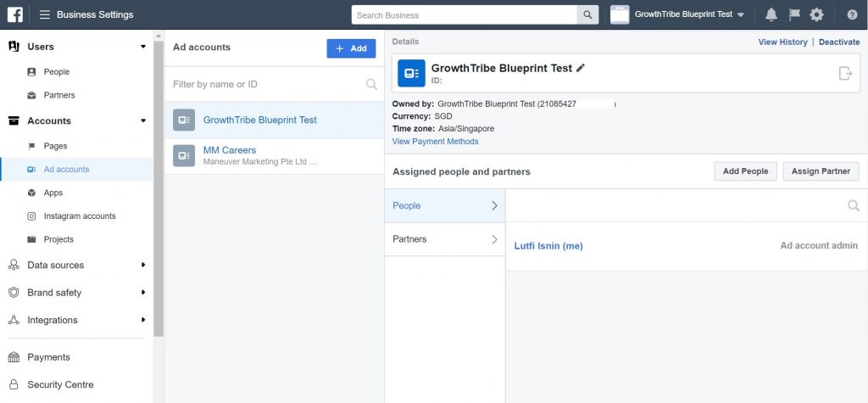Click the filter search magnifier icon
The image size is (868, 403).
click(371, 84)
